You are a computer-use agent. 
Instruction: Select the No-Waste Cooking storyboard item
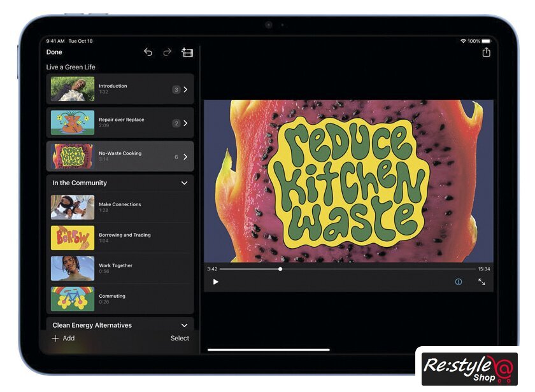120,157
